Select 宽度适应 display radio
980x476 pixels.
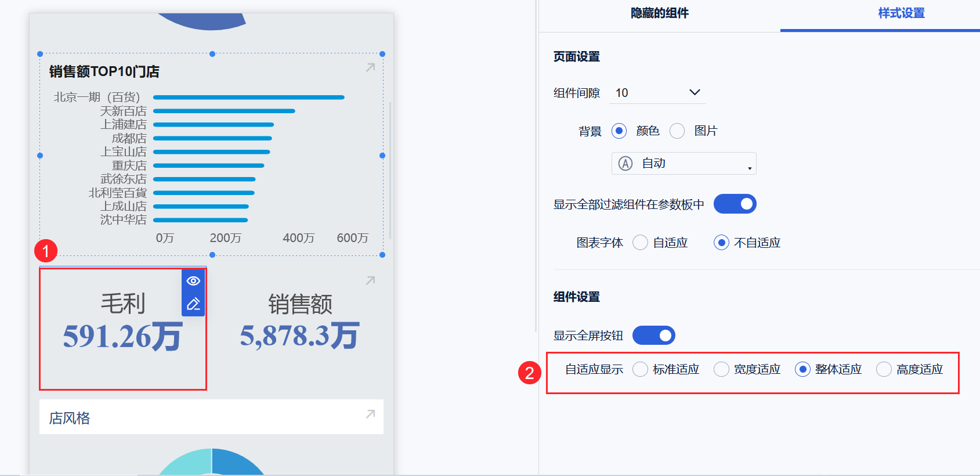pos(721,369)
